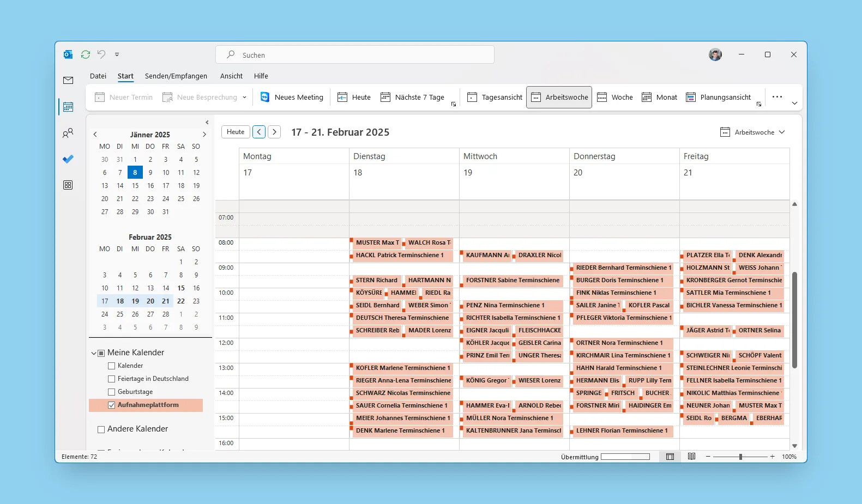Go to the previous week arrow

coord(260,132)
